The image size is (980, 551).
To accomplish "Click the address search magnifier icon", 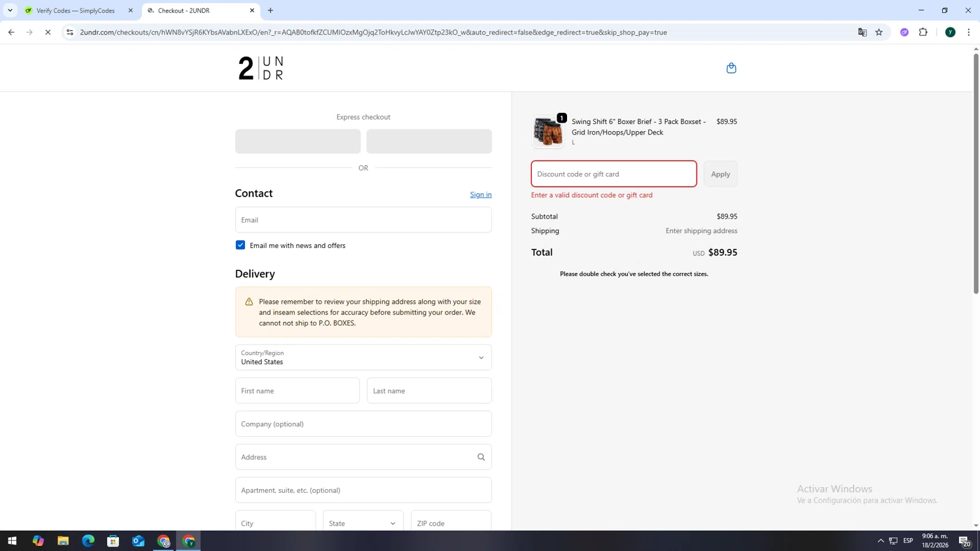I will (x=481, y=457).
